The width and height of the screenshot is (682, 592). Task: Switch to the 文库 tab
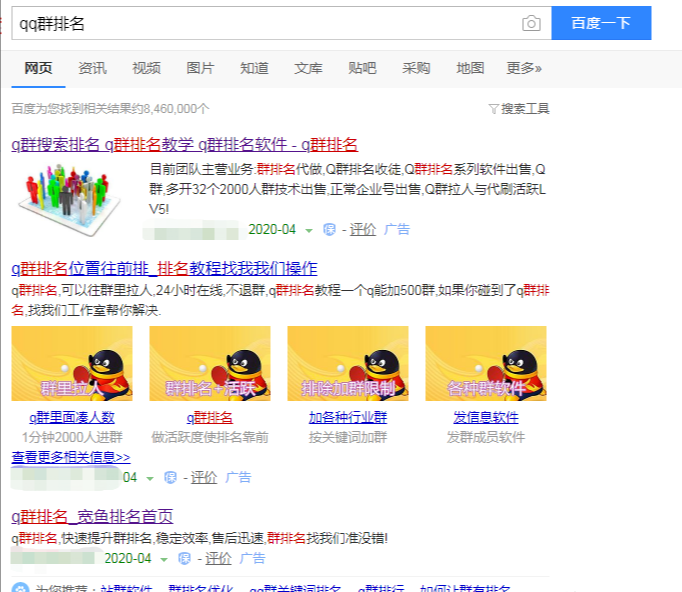point(308,68)
